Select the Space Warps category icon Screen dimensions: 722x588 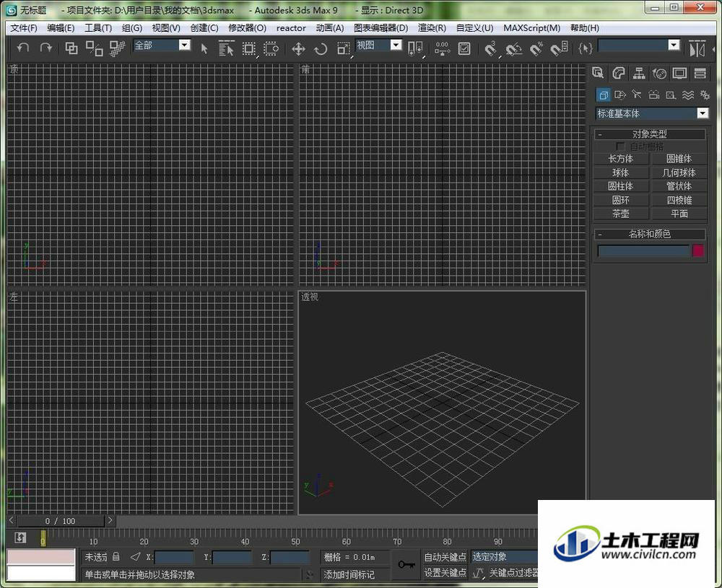pyautogui.click(x=688, y=95)
